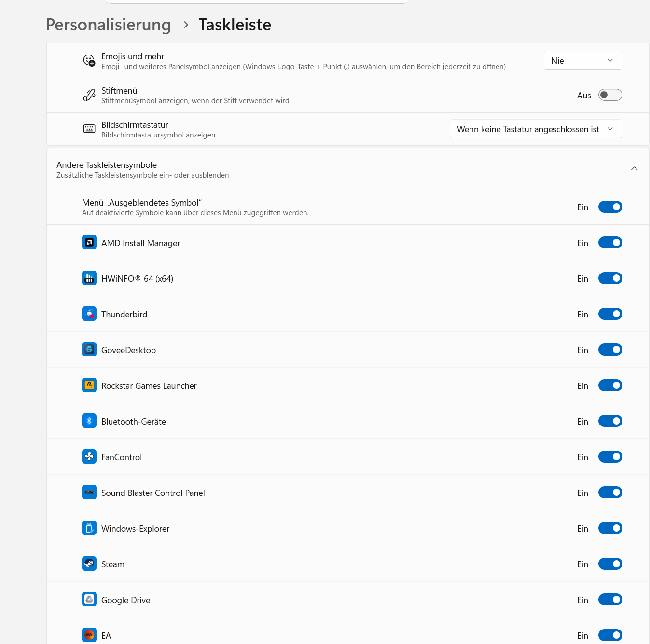
Task: Disable the Sound Blaster Control Panel toggle
Action: click(610, 493)
